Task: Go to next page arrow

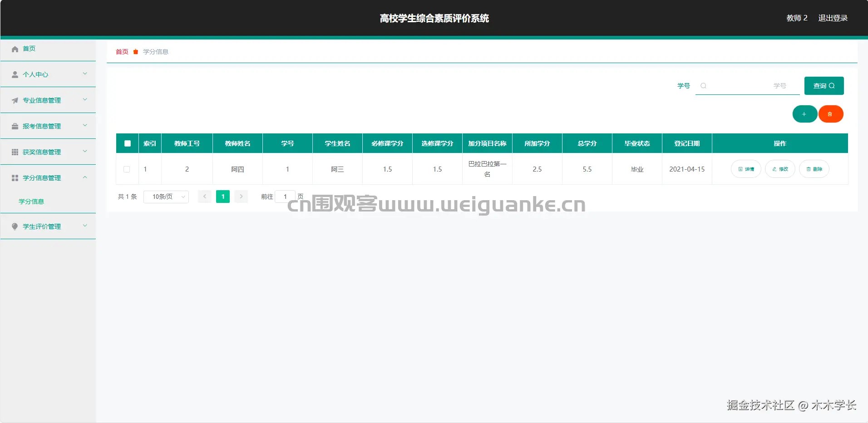Action: pyautogui.click(x=241, y=197)
